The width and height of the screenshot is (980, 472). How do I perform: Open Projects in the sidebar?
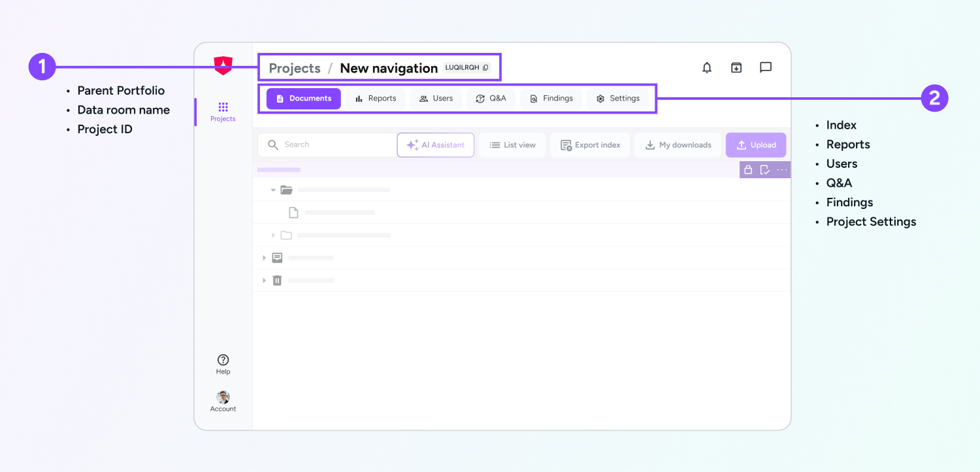(x=223, y=112)
